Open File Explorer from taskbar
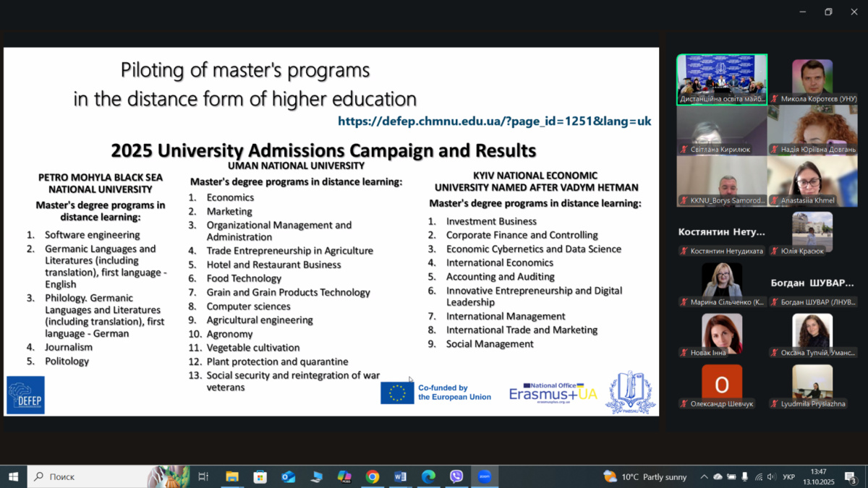The height and width of the screenshot is (488, 868). point(232,476)
